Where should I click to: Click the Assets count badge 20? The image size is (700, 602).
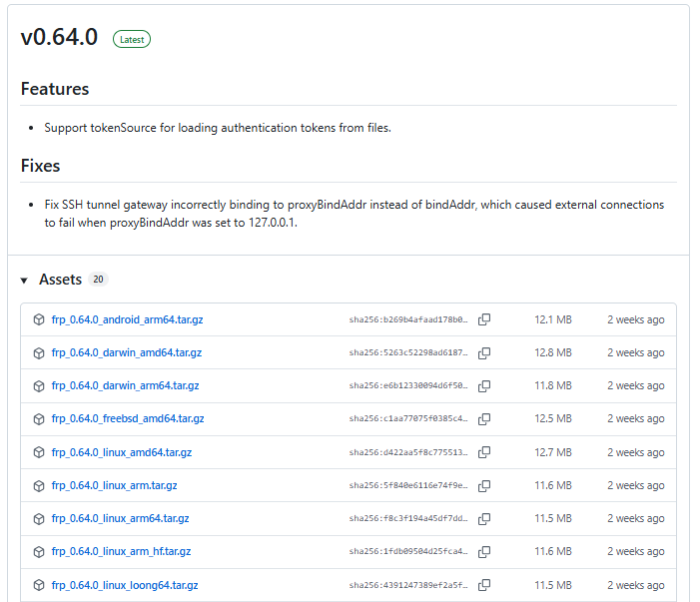point(98,280)
